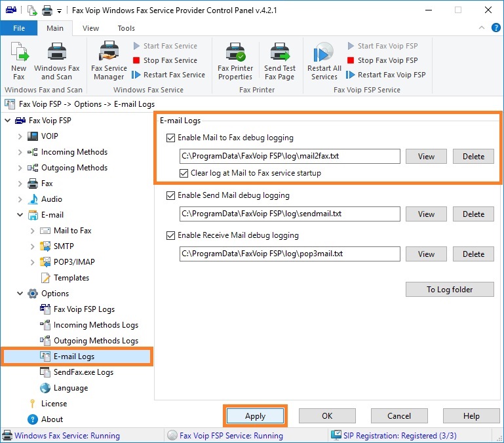Click Stop Fax Voip FSP
This screenshot has height=443, width=504.
tap(383, 60)
